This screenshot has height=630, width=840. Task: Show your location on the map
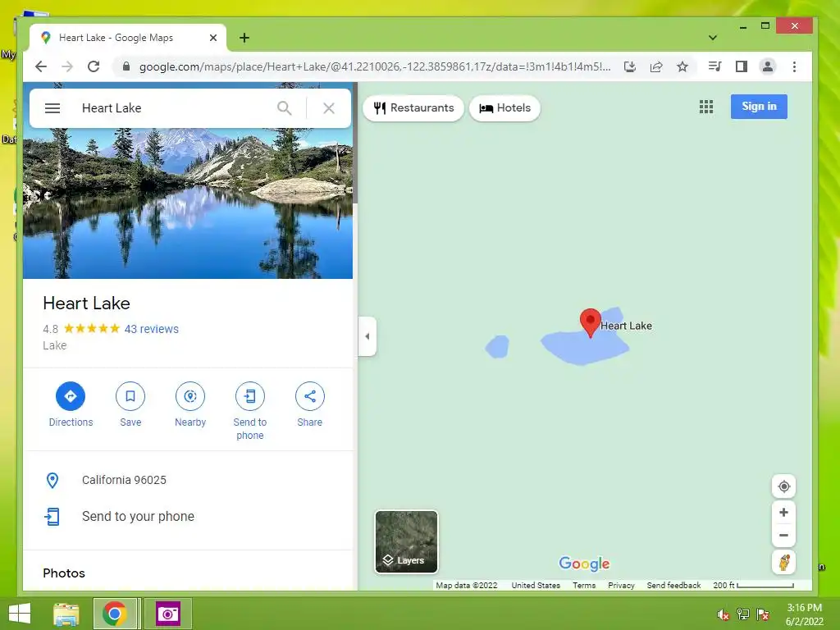point(783,486)
